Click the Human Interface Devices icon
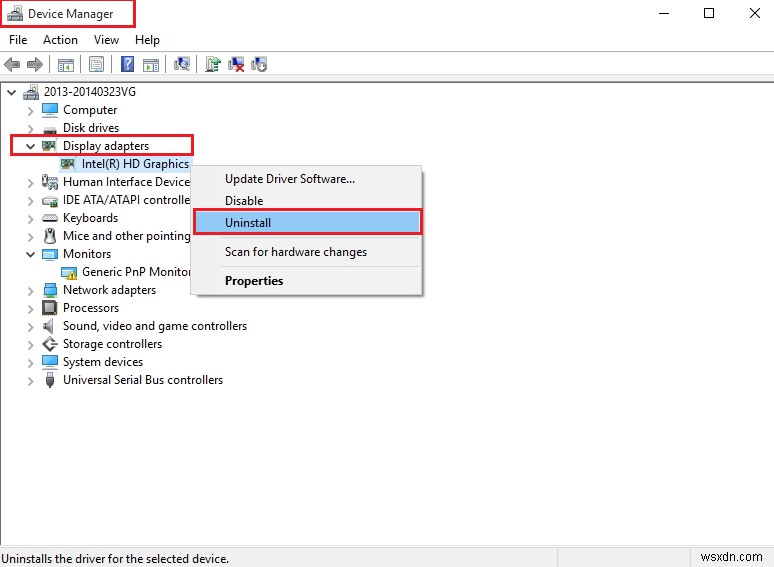 pos(50,182)
